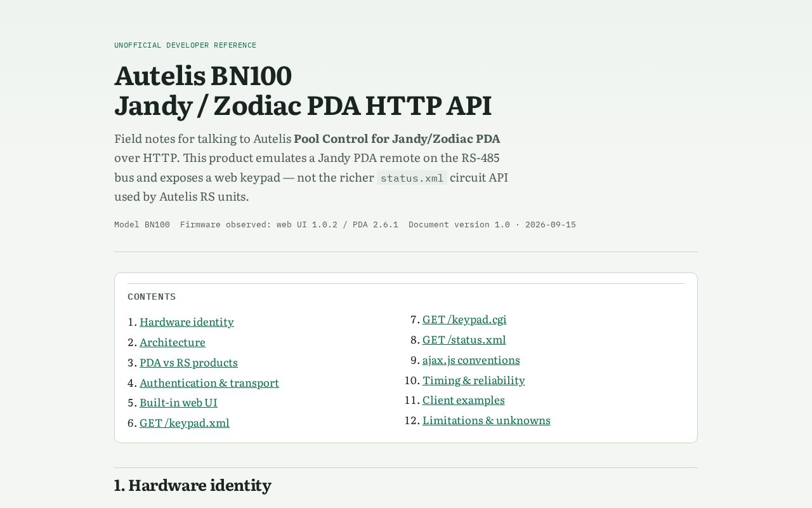Image resolution: width=812 pixels, height=508 pixels.
Task: Open Authentication & transport link
Action: (x=209, y=383)
